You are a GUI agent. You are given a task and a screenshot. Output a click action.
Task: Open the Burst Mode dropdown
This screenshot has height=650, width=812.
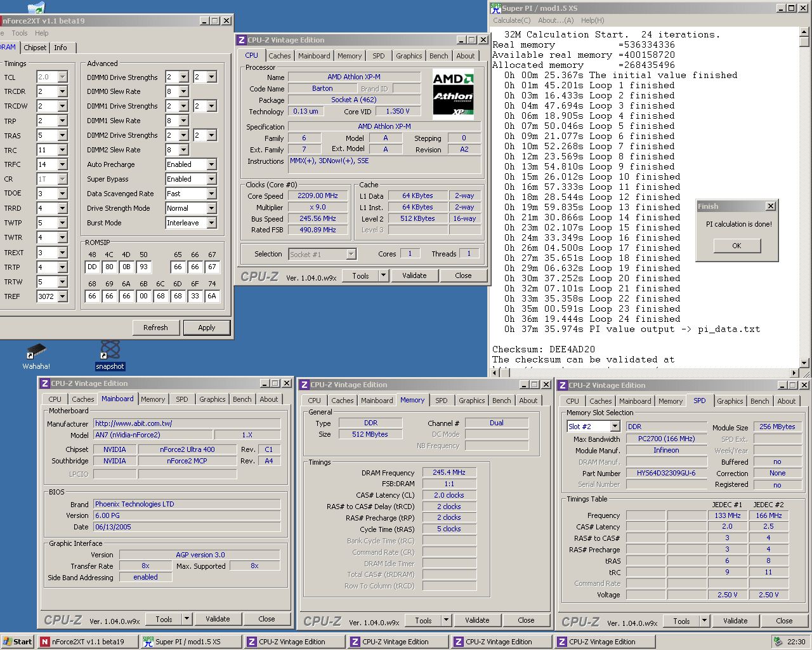[211, 223]
